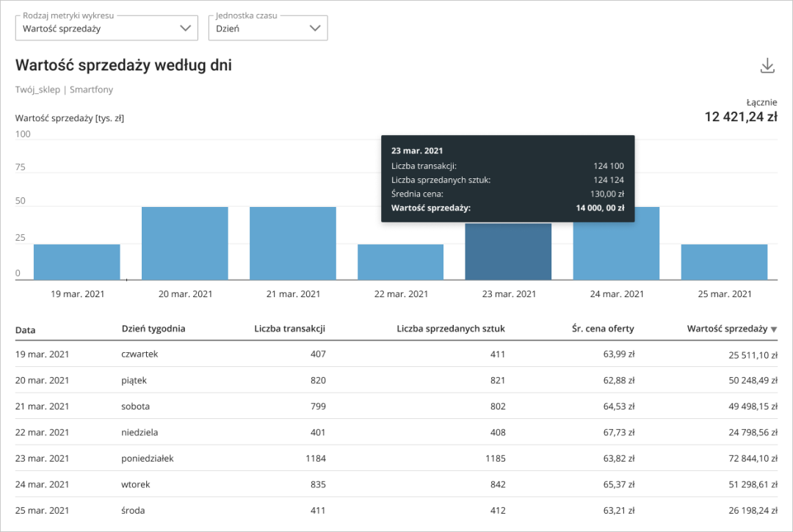This screenshot has width=793, height=532.
Task: Sort by Liczba transakcji column header
Action: pos(289,329)
